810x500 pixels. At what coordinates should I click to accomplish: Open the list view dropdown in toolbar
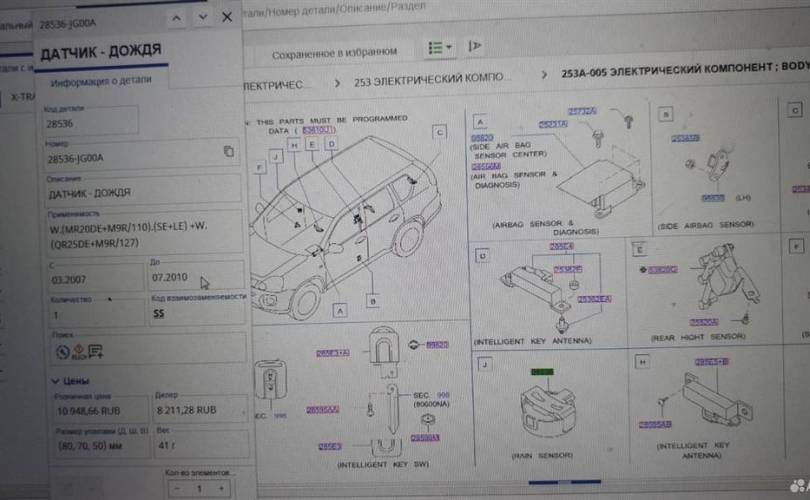pyautogui.click(x=438, y=47)
